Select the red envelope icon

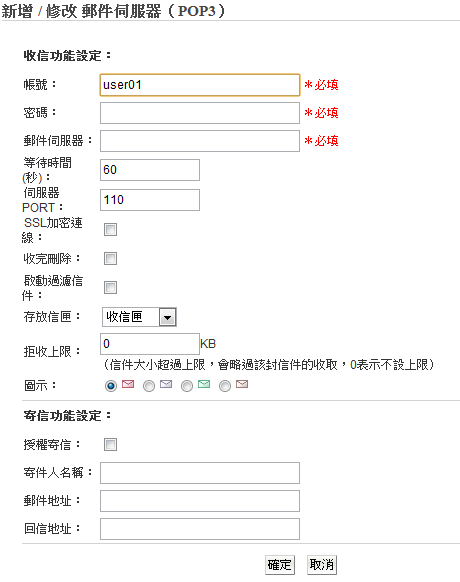pos(128,384)
